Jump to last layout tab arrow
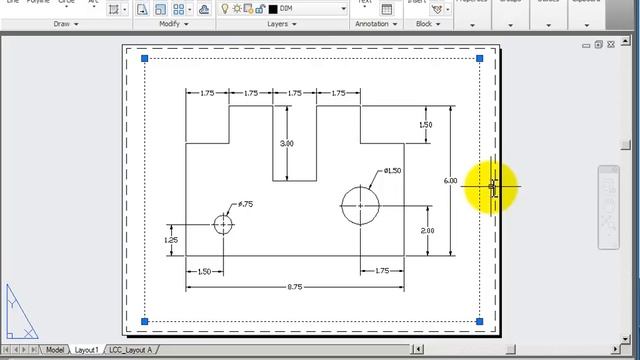This screenshot has width=640, height=360. (x=33, y=350)
